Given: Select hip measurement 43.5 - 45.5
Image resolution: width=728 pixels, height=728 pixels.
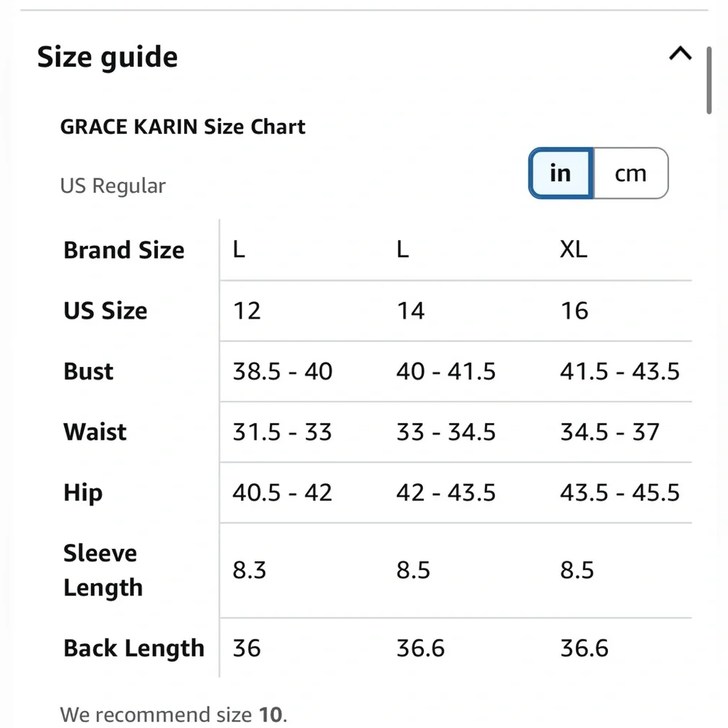Looking at the screenshot, I should click(620, 492).
